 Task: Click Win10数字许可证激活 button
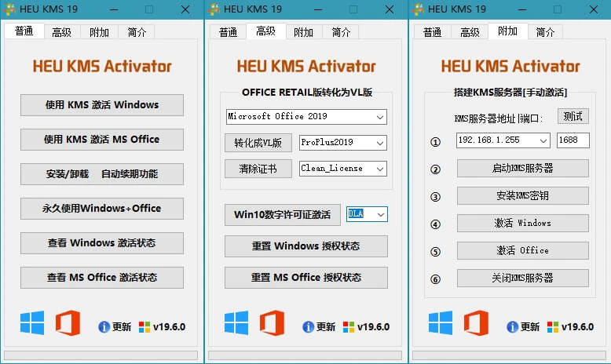point(283,214)
